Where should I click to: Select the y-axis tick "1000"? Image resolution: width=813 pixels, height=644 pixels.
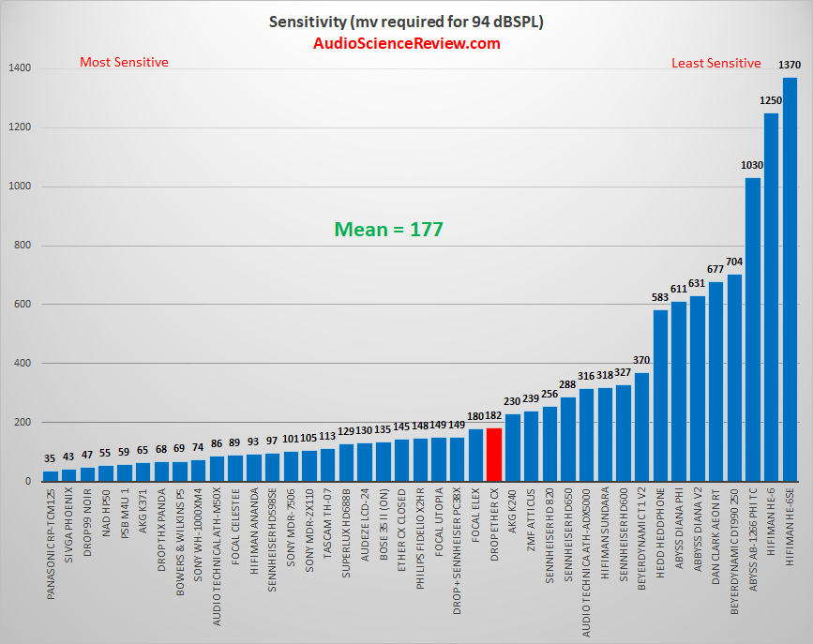(21, 187)
